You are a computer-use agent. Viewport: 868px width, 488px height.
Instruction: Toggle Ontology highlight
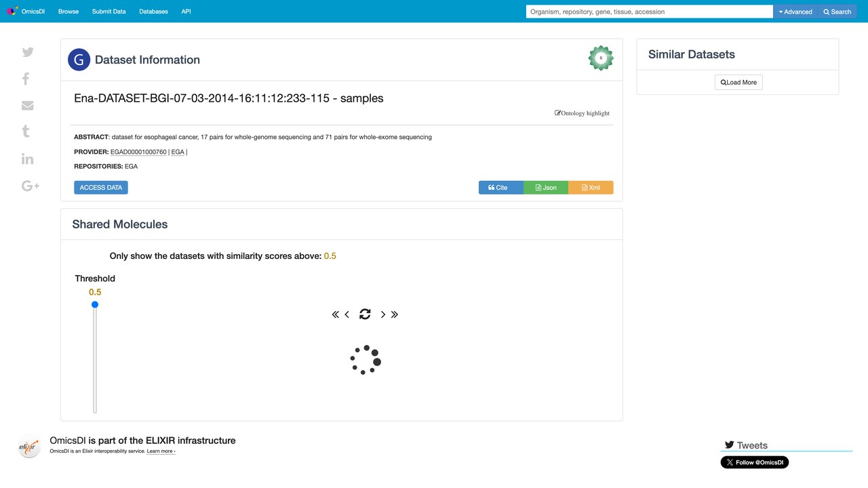tap(583, 113)
